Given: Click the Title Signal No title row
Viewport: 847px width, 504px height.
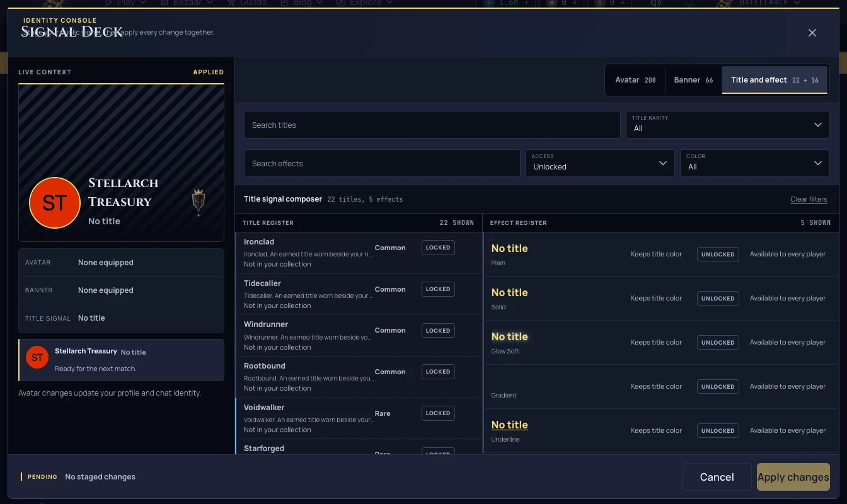Looking at the screenshot, I should point(121,318).
